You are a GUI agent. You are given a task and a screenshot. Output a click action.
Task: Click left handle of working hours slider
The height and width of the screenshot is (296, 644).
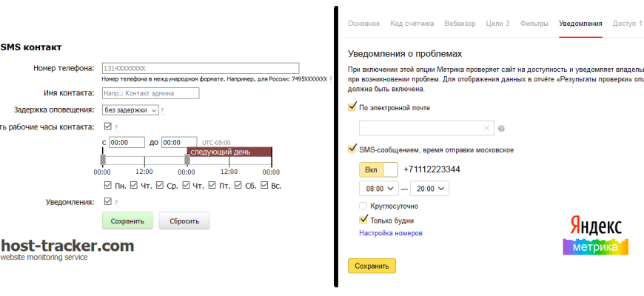pyautogui.click(x=103, y=160)
